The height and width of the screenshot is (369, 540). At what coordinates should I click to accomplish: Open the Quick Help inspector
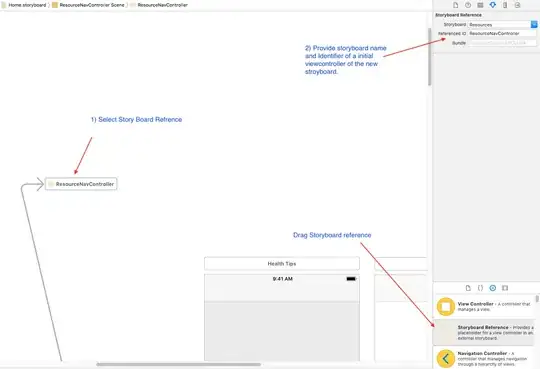pos(468,5)
